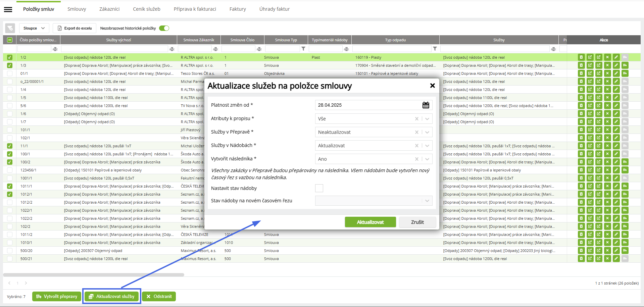
Task: Click the Číslo položky smlouvy filter input
Action: [34, 49]
